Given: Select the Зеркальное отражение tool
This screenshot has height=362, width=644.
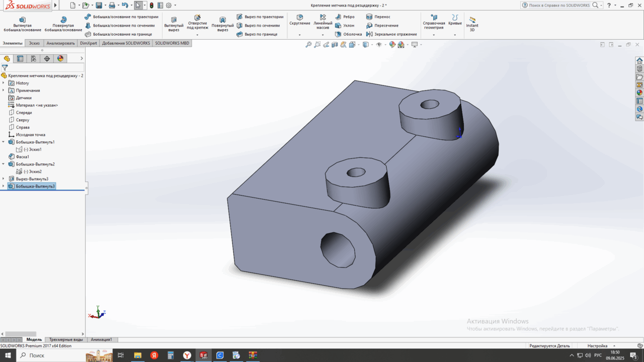Looking at the screenshot, I should [x=391, y=34].
